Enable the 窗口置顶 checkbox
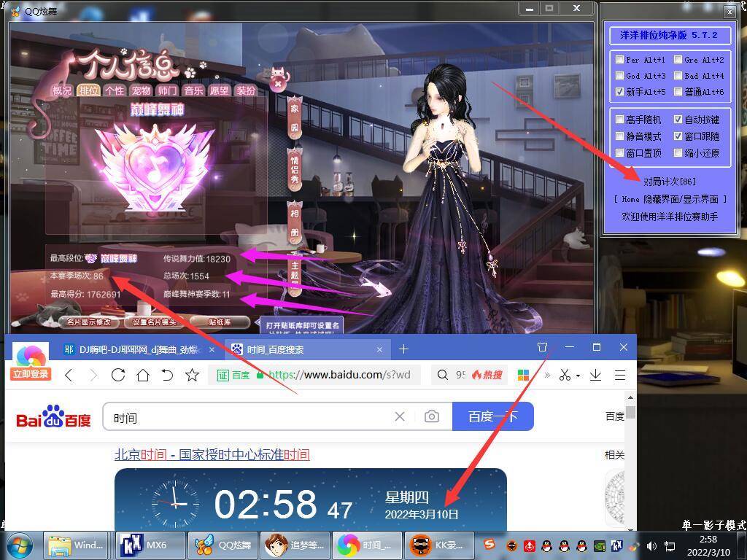Image resolution: width=747 pixels, height=560 pixels. (x=619, y=153)
